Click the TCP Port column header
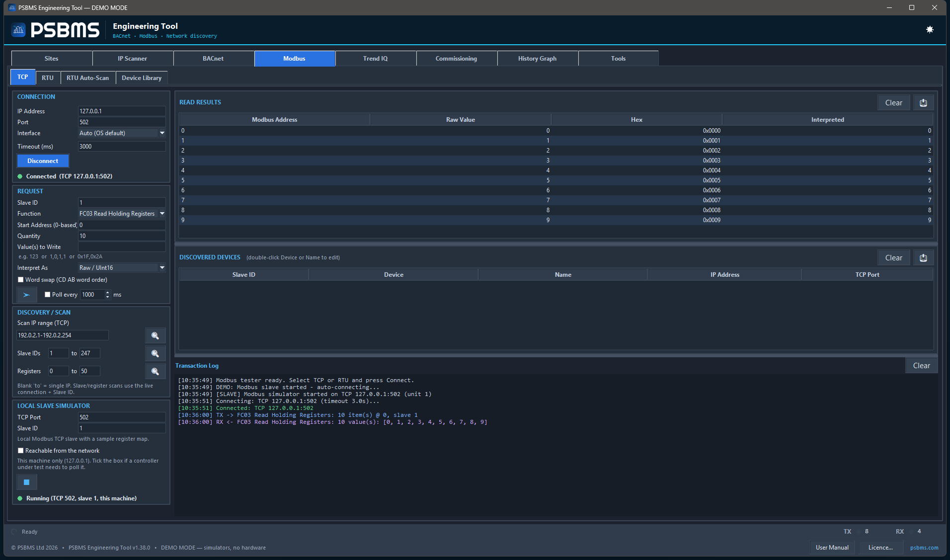This screenshot has height=560, width=950. 867,275
